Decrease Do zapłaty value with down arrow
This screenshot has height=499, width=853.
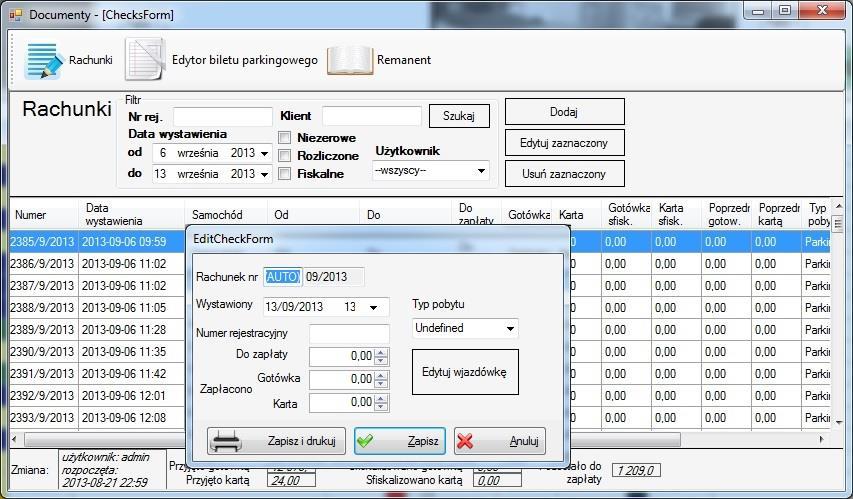click(381, 361)
